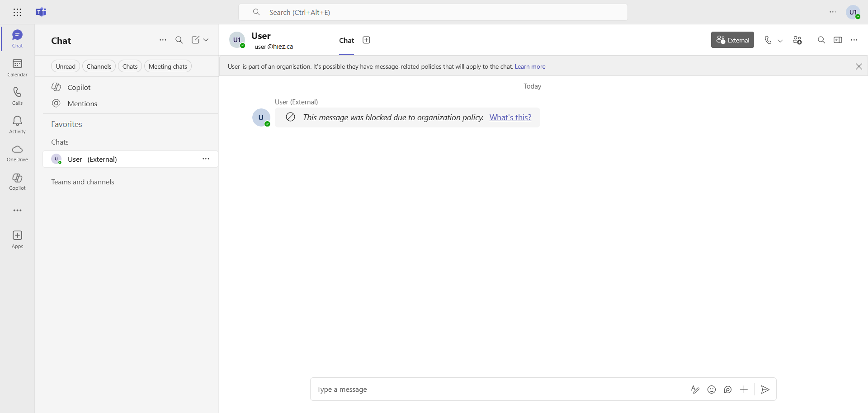Add a tab with plus icon
Screen dimensions: 868x413
[367, 40]
